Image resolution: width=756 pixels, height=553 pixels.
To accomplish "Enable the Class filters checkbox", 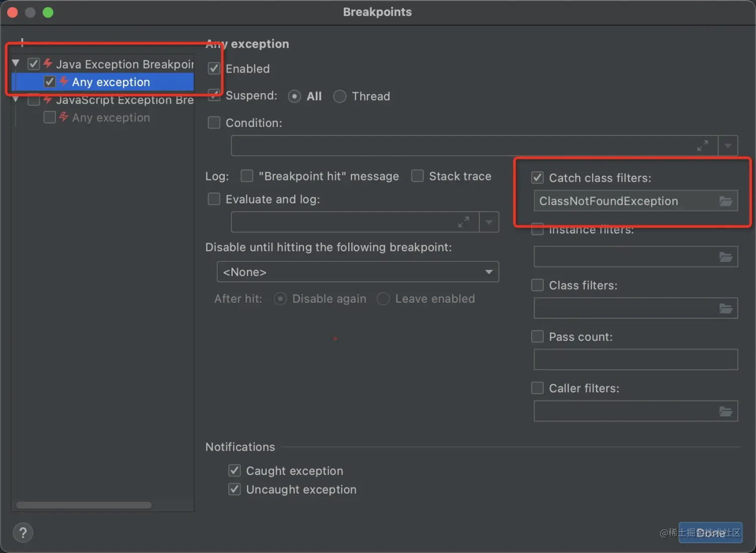I will tap(537, 285).
